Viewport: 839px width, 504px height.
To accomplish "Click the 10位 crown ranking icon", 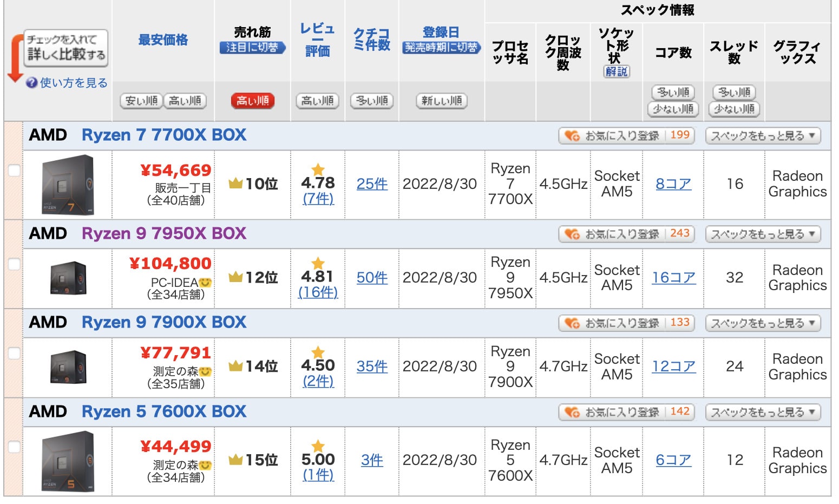I will tap(235, 184).
